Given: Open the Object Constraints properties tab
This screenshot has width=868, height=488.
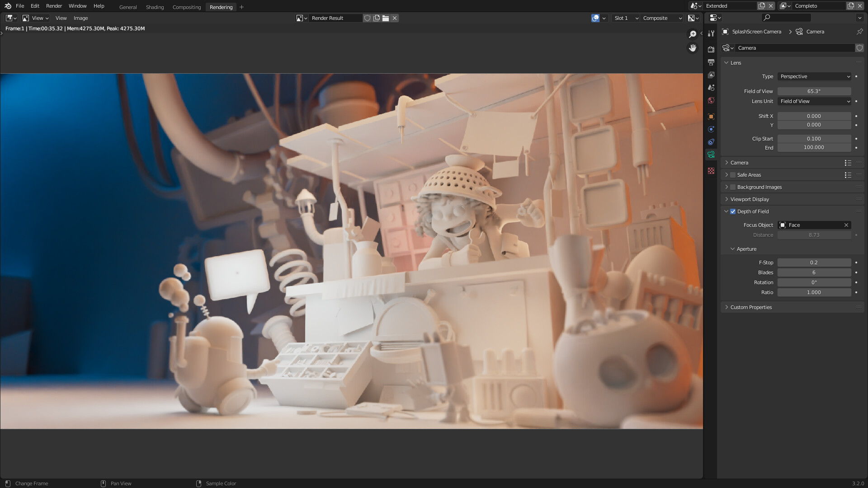Looking at the screenshot, I should 711,142.
